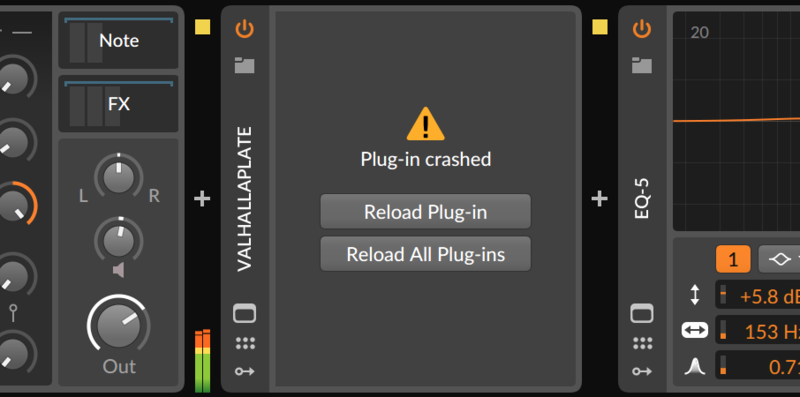This screenshot has width=800, height=397.
Task: Open preset folder for VALHALLAPLATE
Action: click(x=244, y=65)
